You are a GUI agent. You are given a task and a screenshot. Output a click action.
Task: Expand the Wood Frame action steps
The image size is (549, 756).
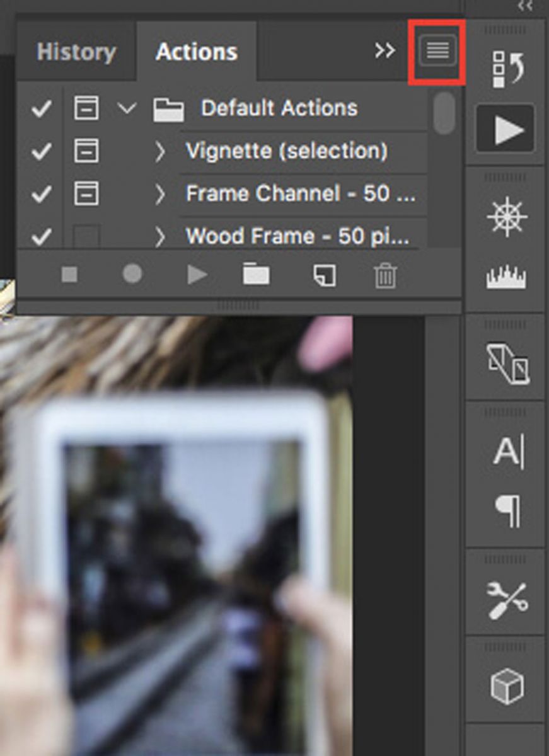tap(160, 237)
